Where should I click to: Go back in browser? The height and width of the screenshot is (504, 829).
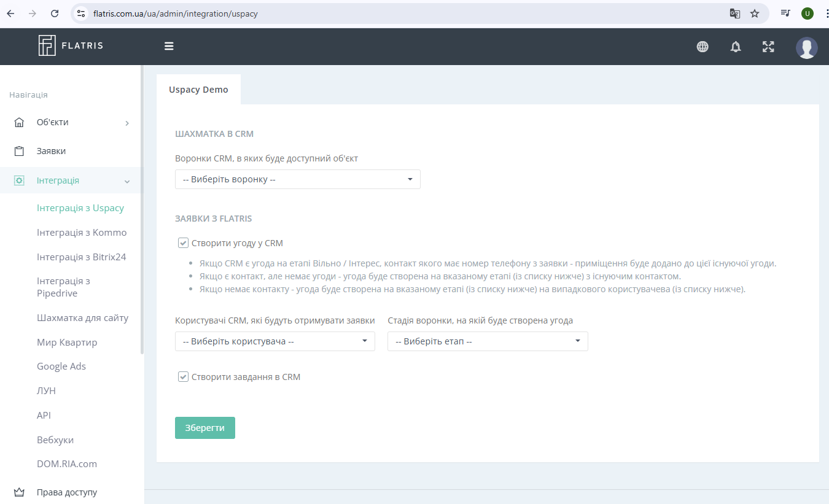point(10,13)
